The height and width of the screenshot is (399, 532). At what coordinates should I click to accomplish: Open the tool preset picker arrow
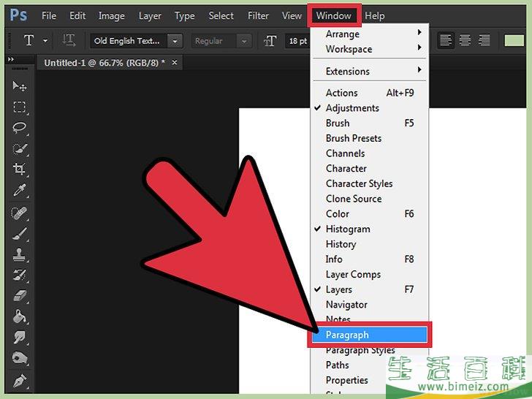coord(45,41)
